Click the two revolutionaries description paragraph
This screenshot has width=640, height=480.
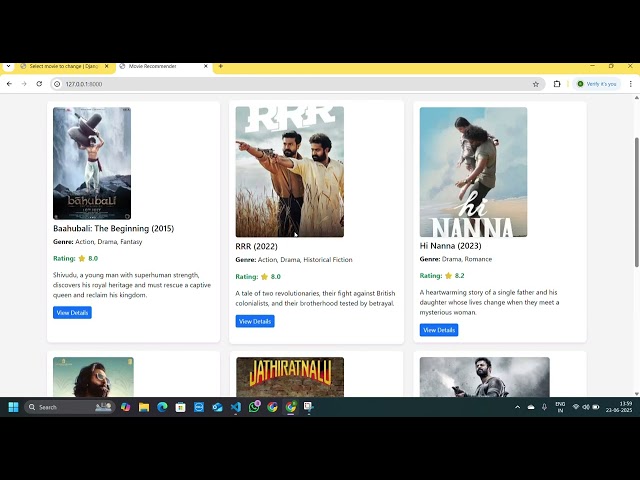(315, 298)
